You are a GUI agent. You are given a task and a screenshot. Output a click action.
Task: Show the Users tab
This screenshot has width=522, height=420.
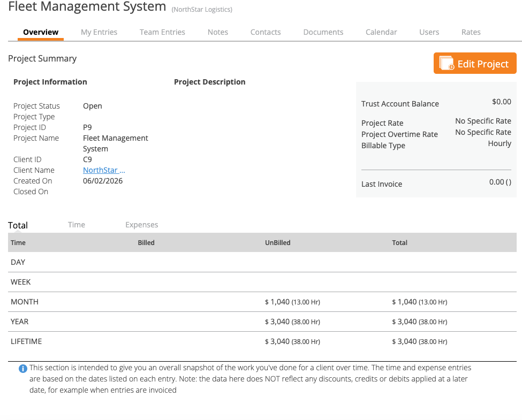pyautogui.click(x=429, y=32)
